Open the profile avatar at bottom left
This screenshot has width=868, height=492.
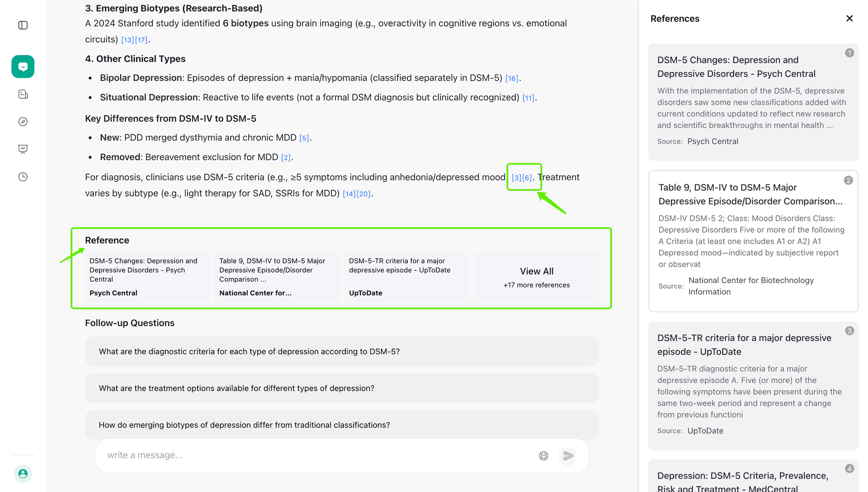point(23,473)
